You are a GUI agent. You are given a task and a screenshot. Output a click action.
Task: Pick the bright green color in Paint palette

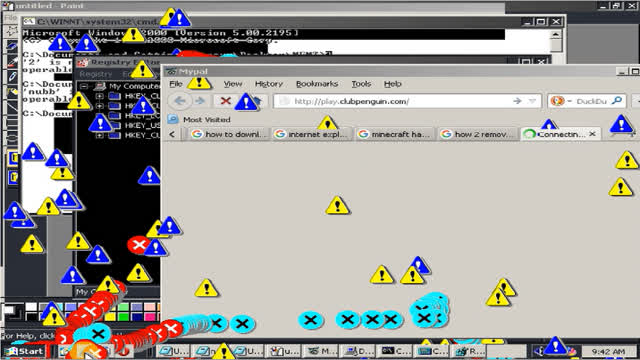pyautogui.click(x=123, y=316)
